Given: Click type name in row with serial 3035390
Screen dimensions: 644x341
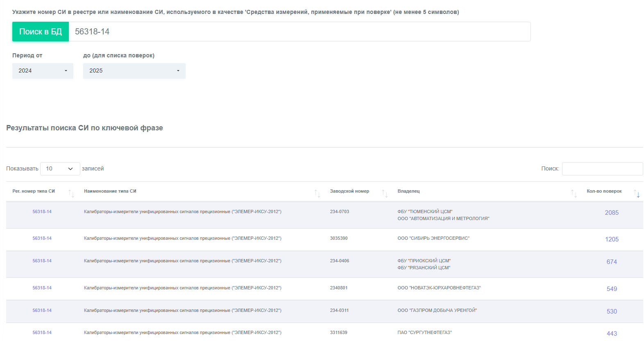Looking at the screenshot, I should (x=183, y=239).
